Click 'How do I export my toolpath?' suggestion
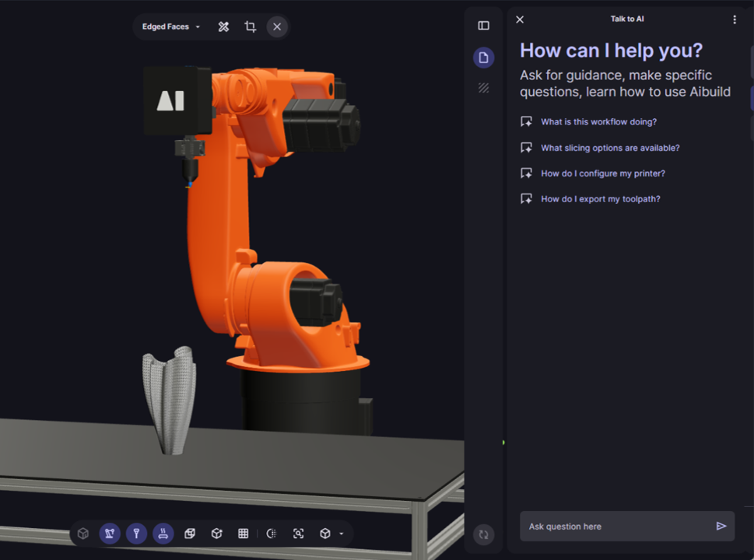The height and width of the screenshot is (560, 754). (600, 199)
